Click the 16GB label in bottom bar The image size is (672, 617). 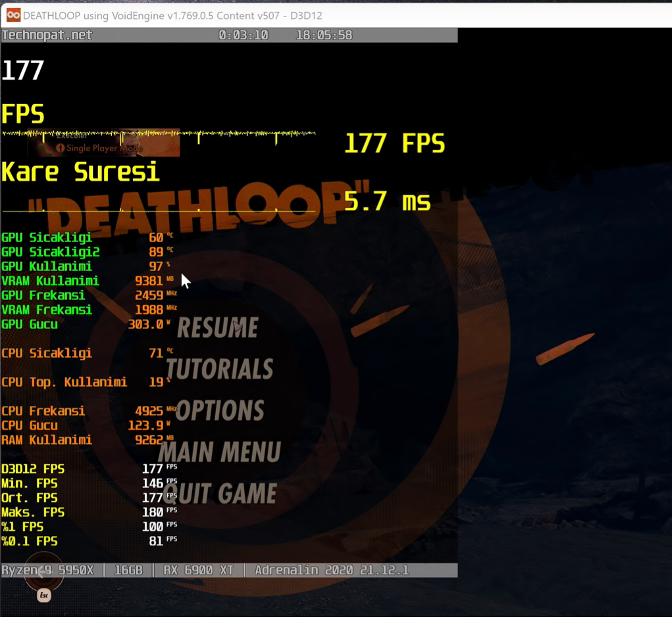click(x=128, y=570)
